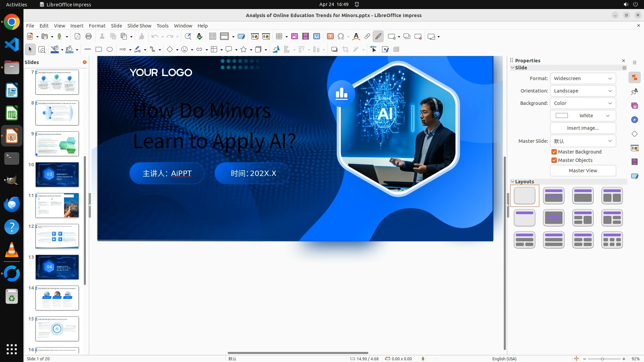This screenshot has width=644, height=362.
Task: Click the Insert Image... button
Action: click(x=583, y=128)
